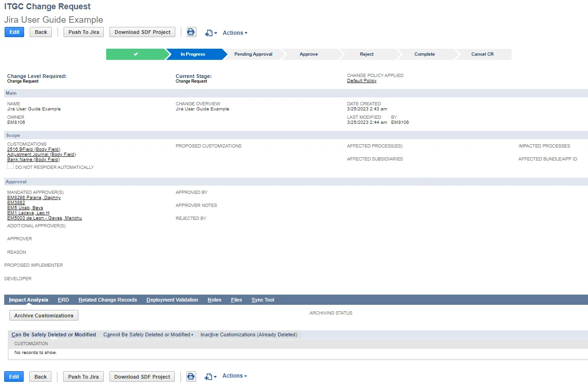This screenshot has height=386, width=588.
Task: Click the Main section header
Action: point(296,93)
